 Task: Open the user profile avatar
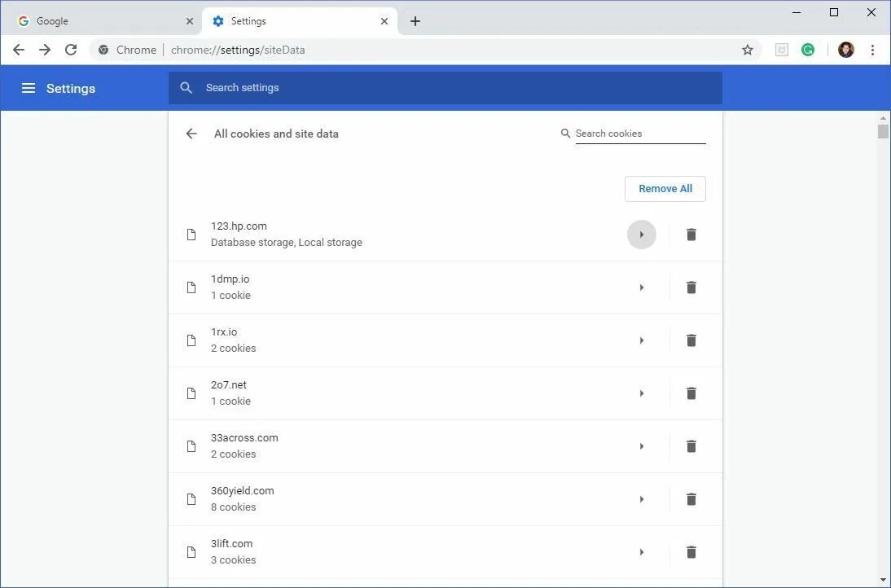coord(846,50)
